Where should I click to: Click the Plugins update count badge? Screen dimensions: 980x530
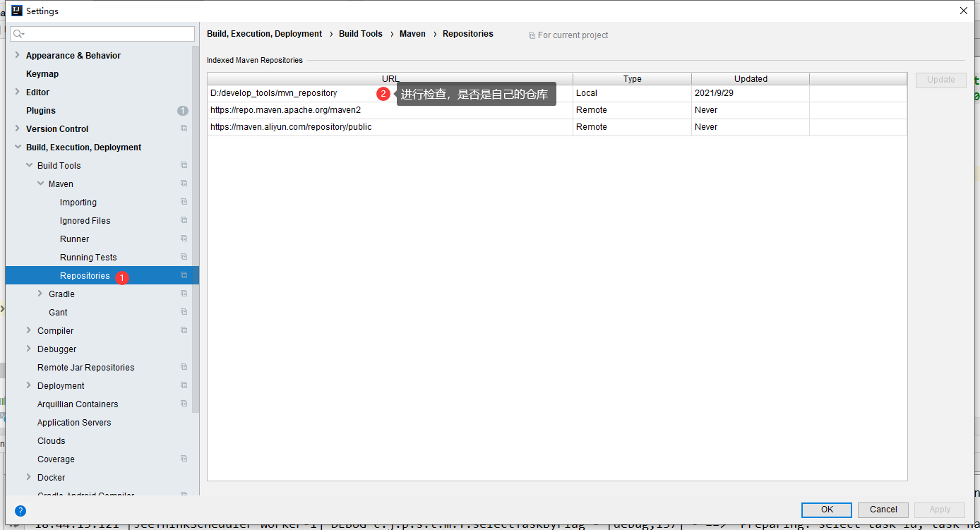tap(183, 111)
